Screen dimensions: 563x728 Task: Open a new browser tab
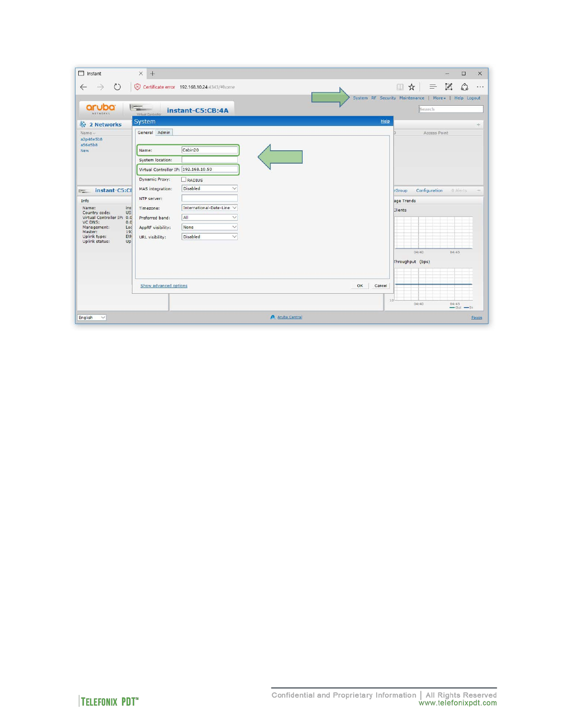(x=152, y=74)
